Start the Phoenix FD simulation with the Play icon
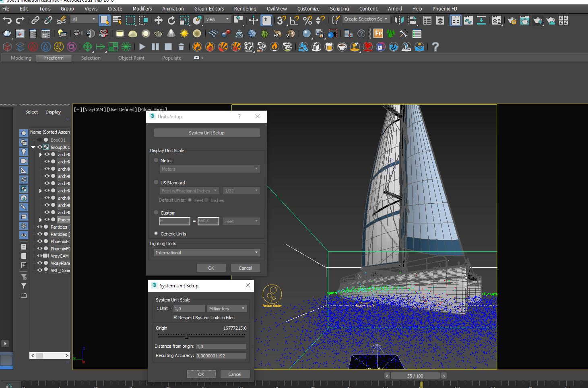The image size is (588, 388). (142, 47)
